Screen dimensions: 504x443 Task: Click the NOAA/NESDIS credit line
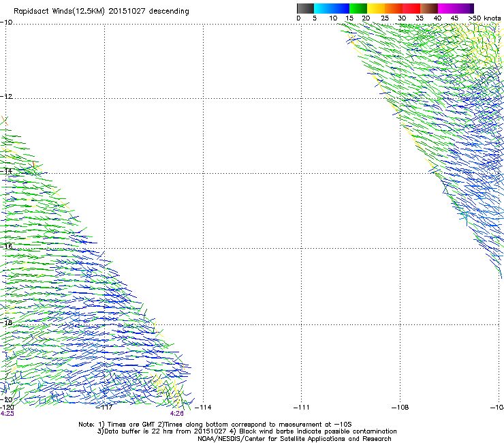click(294, 439)
